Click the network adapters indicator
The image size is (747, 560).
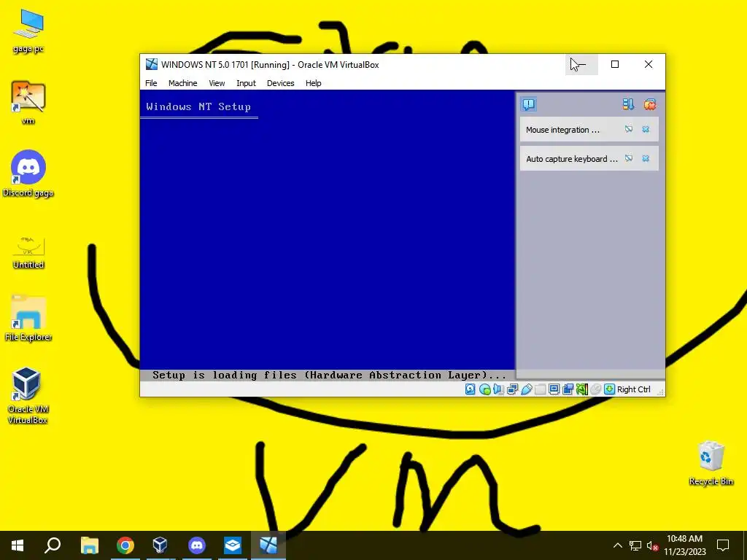coord(512,389)
